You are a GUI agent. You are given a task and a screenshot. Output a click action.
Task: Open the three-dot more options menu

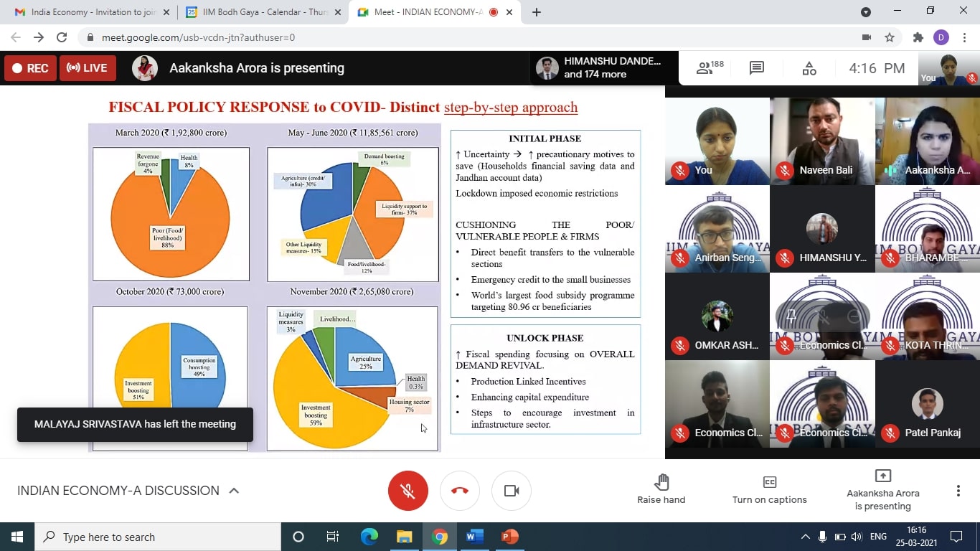[958, 491]
